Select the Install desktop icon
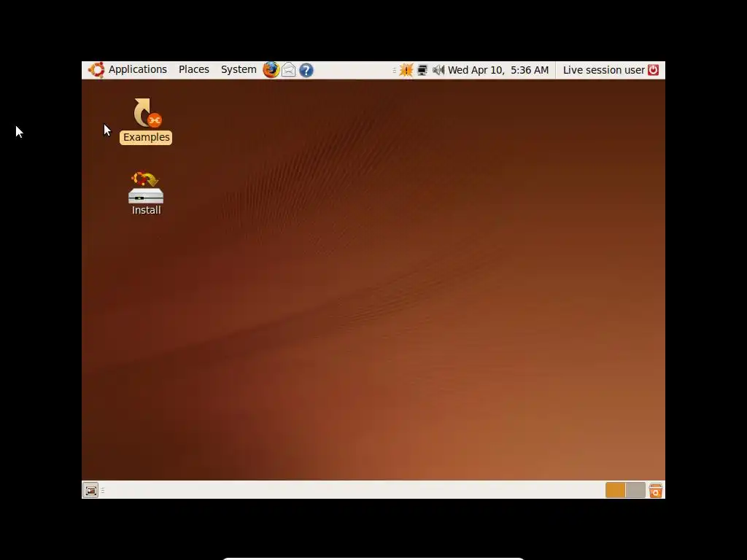 click(146, 193)
